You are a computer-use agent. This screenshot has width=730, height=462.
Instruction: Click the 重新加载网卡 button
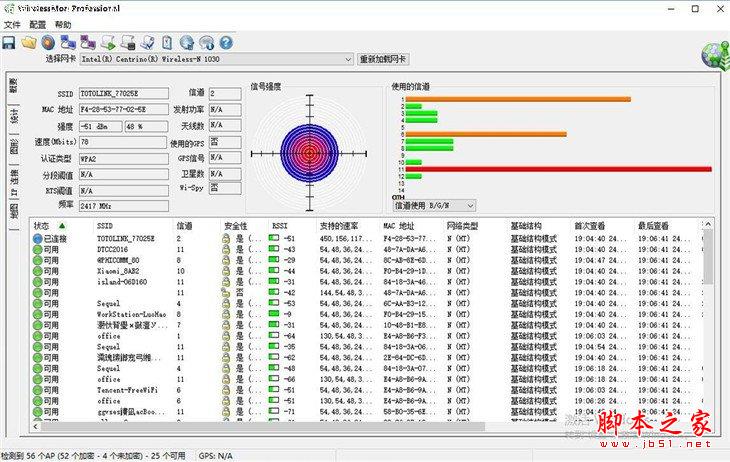pos(384,59)
